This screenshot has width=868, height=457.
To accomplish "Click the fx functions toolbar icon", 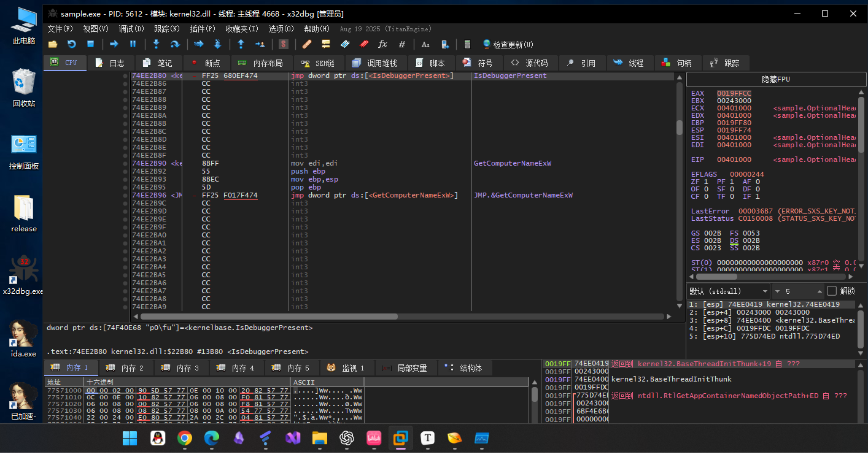I will coord(382,44).
